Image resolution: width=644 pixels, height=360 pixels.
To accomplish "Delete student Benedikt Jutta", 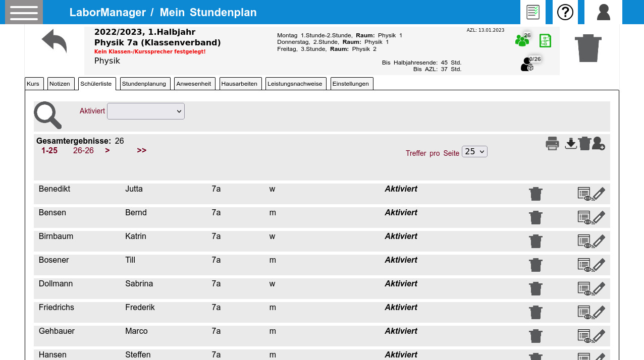I will [536, 194].
